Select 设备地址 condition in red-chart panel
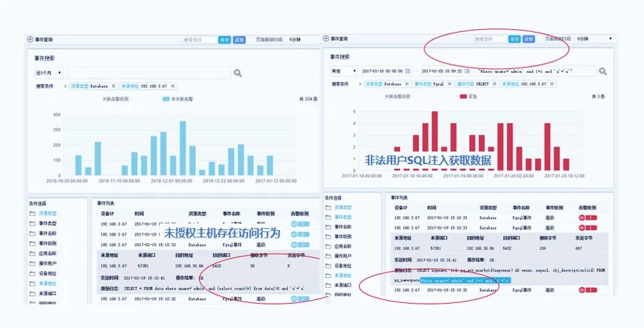This screenshot has height=328, width=644. click(343, 266)
